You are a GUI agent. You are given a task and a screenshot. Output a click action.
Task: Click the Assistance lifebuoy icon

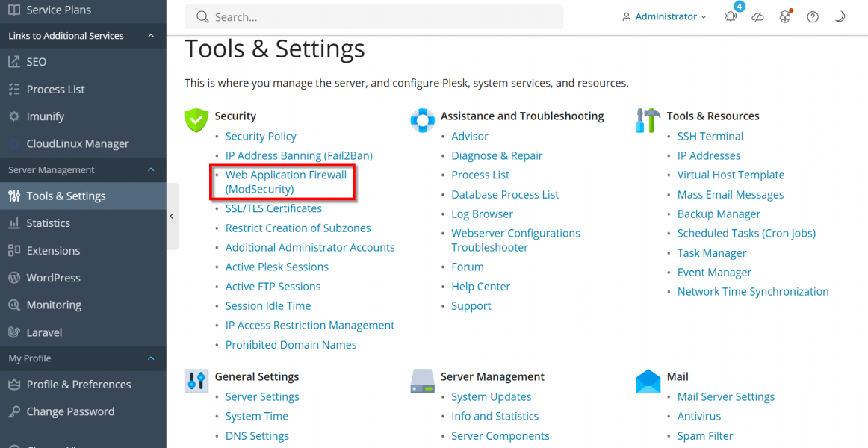click(x=422, y=120)
